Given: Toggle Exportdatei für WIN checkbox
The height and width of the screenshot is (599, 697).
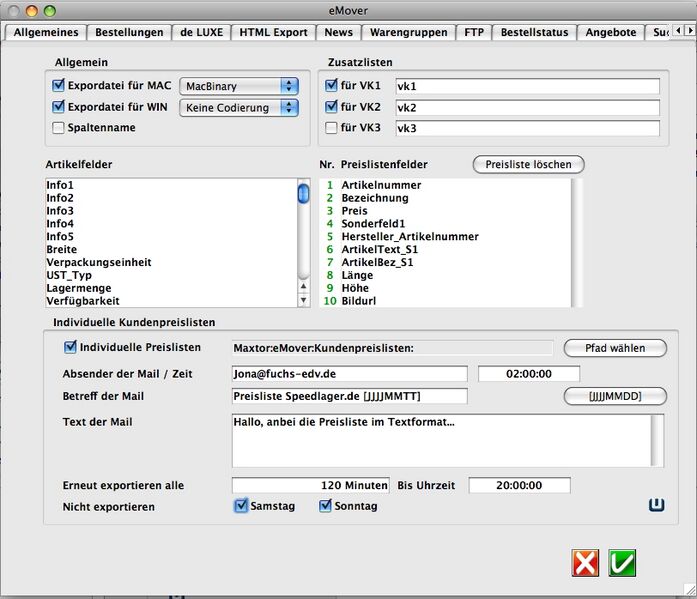Looking at the screenshot, I should pos(58,107).
